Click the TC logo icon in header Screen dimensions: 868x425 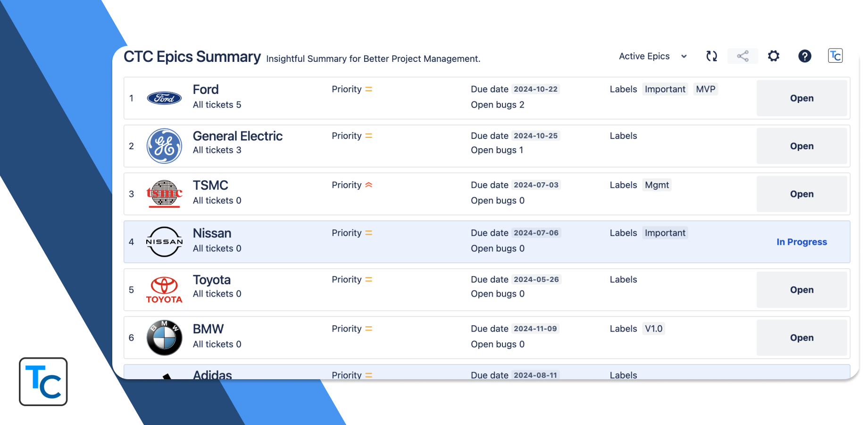[835, 56]
